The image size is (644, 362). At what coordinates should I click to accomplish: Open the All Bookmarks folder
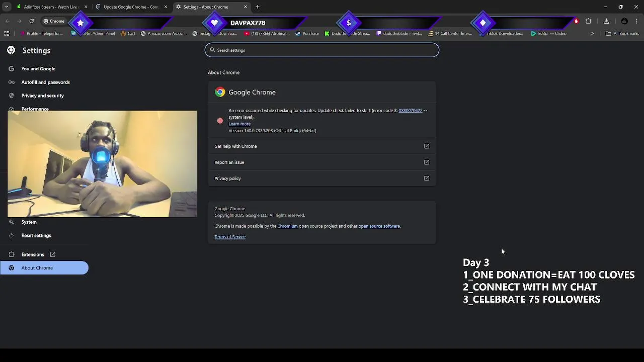coord(622,34)
